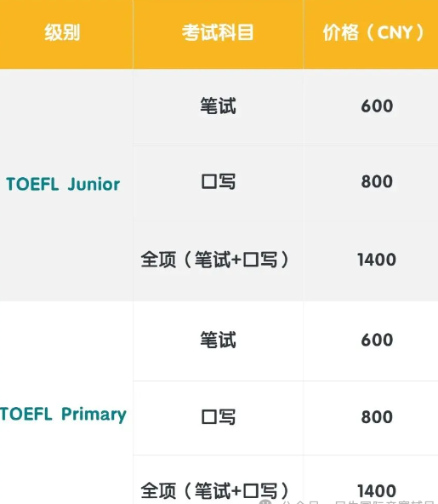Click 全项（笔试+口写）in the Primary section
The image size is (438, 504).
[x=215, y=491]
